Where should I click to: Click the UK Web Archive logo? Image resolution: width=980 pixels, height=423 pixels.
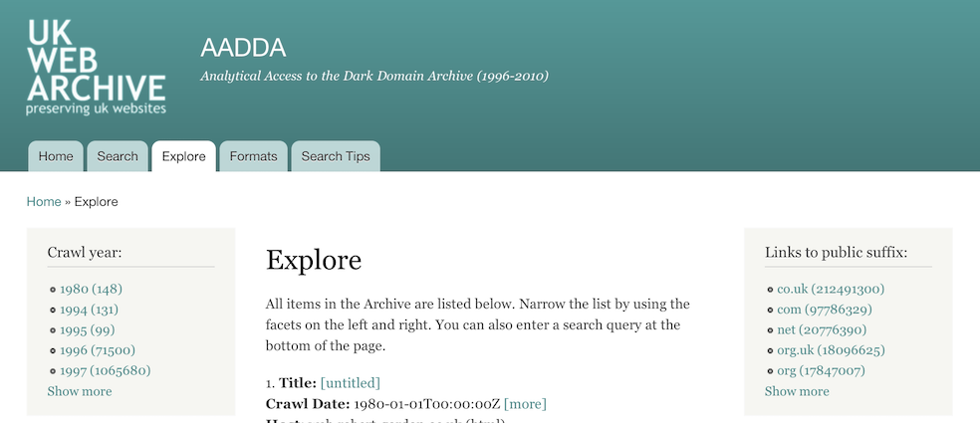(x=96, y=68)
